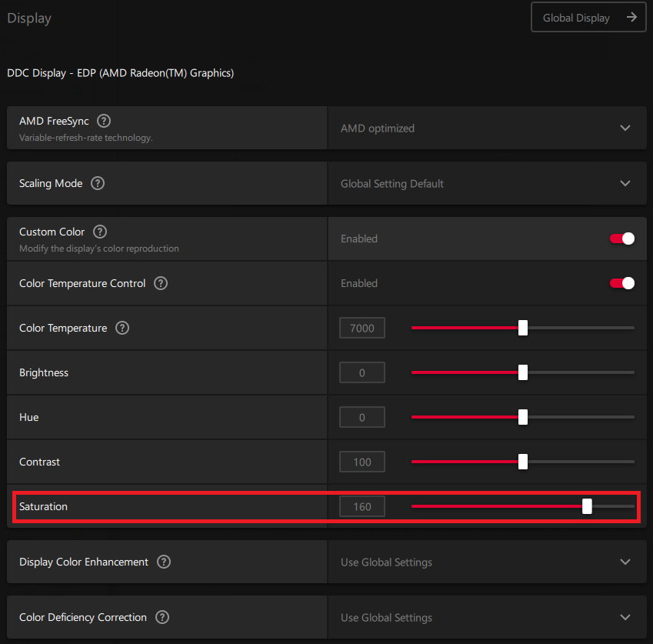
Task: Disable the Custom Color toggle
Action: click(x=622, y=239)
